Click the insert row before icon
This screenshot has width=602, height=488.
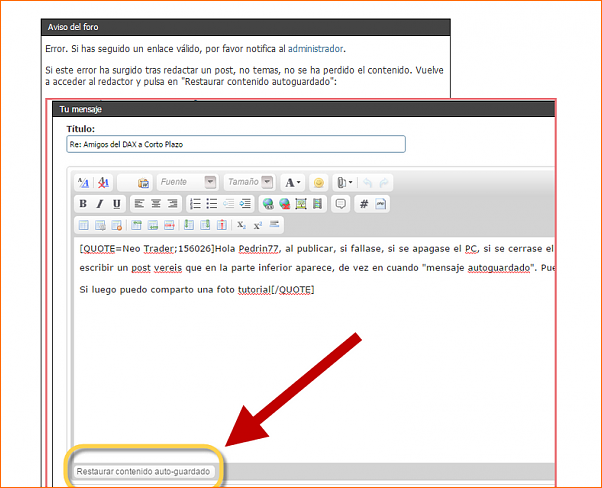136,225
